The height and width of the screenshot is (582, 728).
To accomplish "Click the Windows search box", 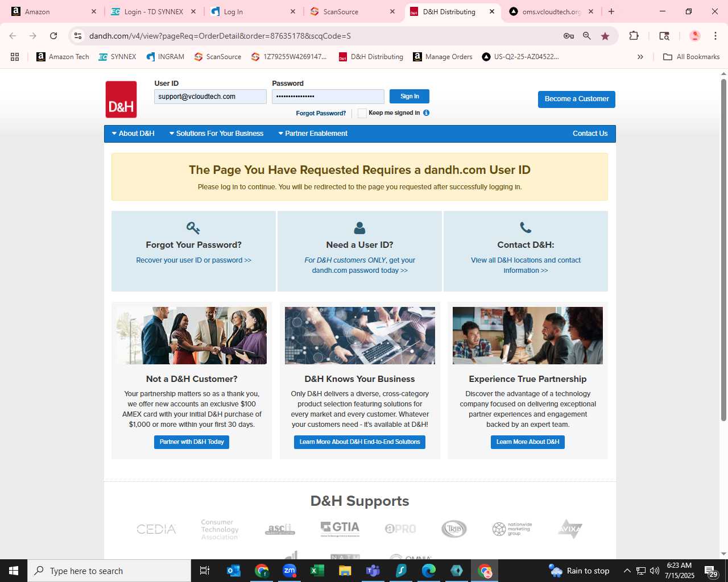I will click(x=109, y=571).
